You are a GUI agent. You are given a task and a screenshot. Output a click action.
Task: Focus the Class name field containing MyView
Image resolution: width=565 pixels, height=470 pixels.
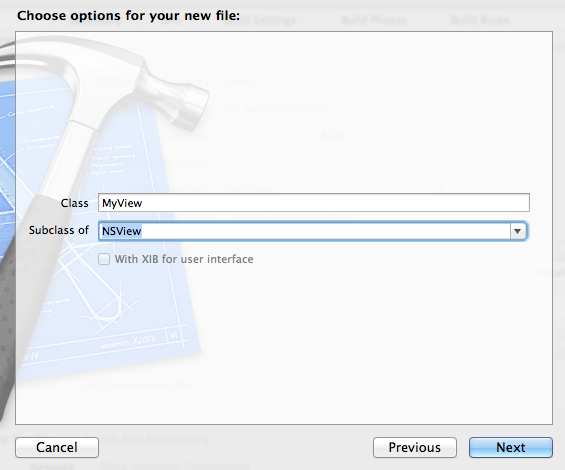coord(314,203)
